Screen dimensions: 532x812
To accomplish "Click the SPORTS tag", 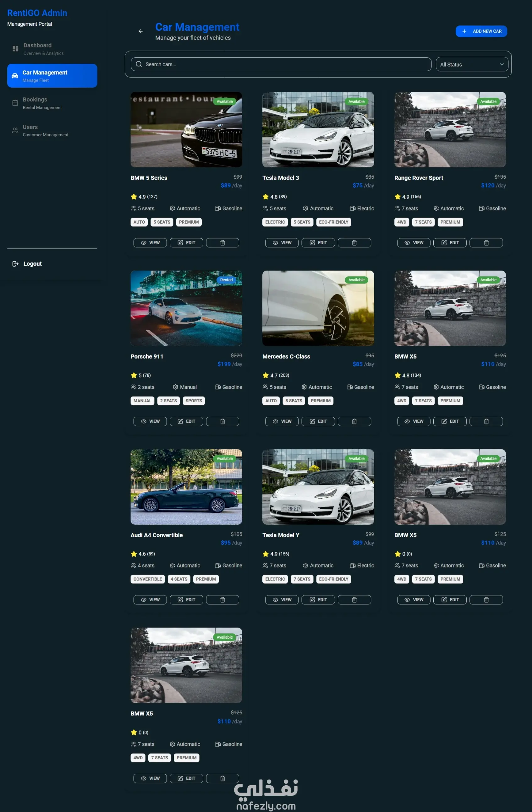I will point(194,401).
